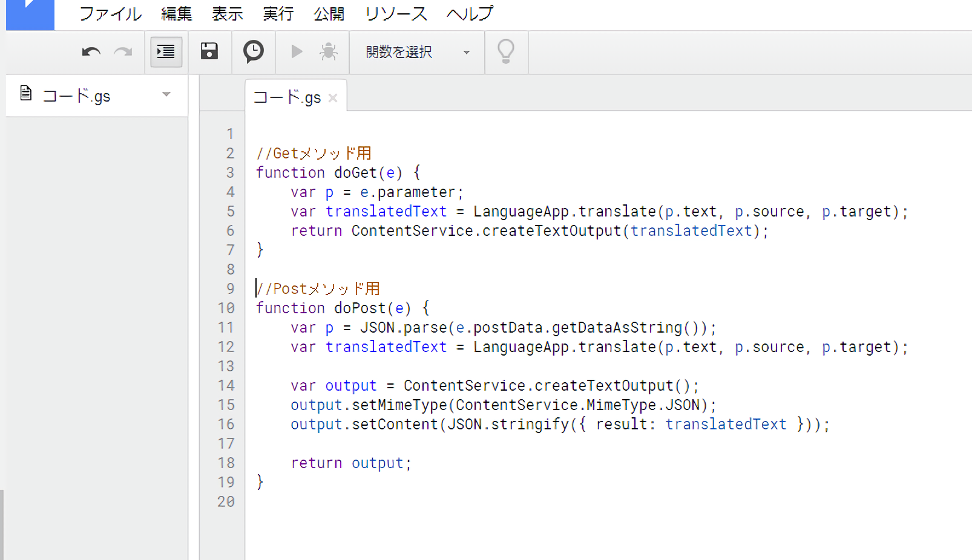Click line 13 blank line in editor
The height and width of the screenshot is (560, 972).
pyautogui.click(x=484, y=366)
